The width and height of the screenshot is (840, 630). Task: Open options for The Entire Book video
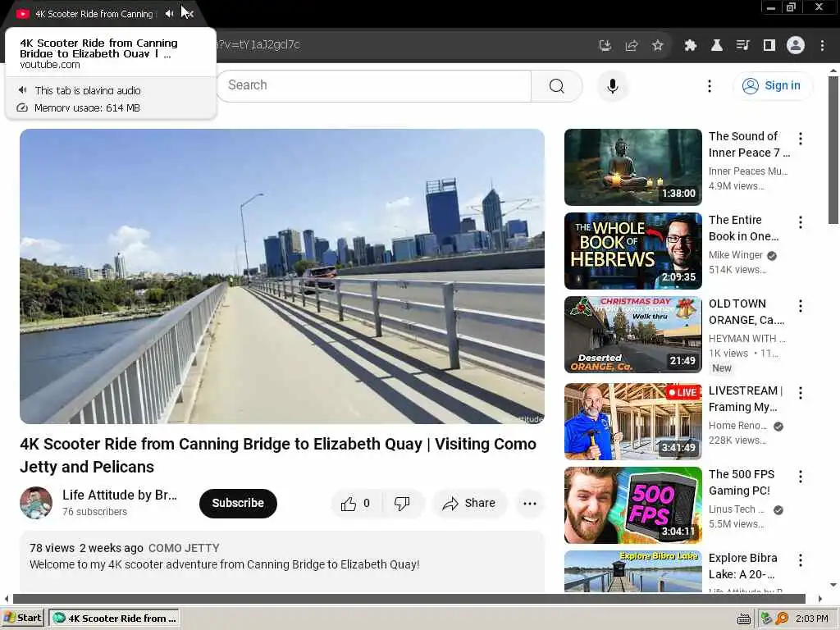[x=801, y=221]
